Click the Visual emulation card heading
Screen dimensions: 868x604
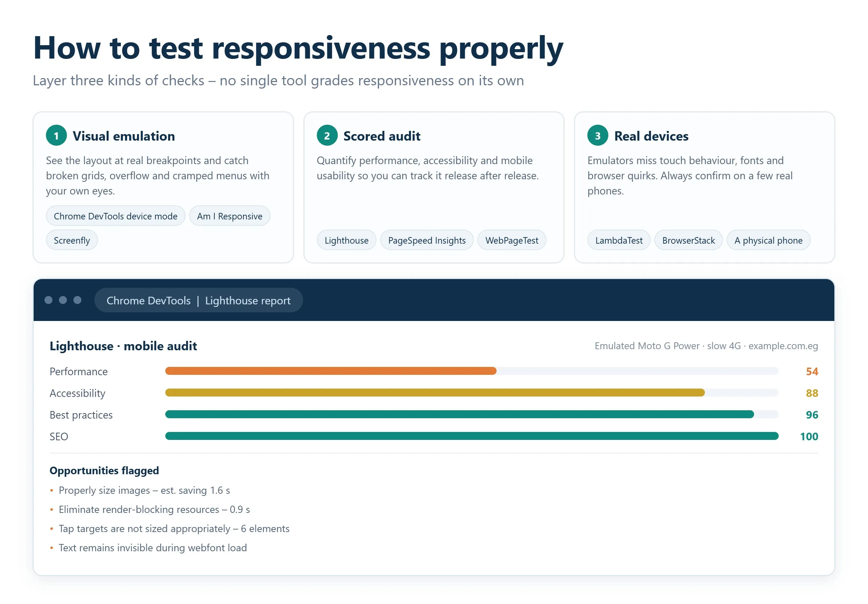click(124, 136)
